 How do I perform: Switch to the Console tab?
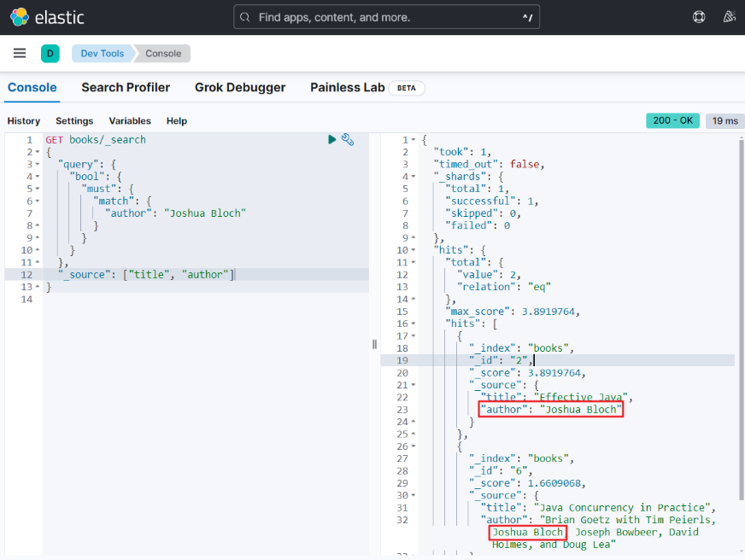click(x=32, y=88)
